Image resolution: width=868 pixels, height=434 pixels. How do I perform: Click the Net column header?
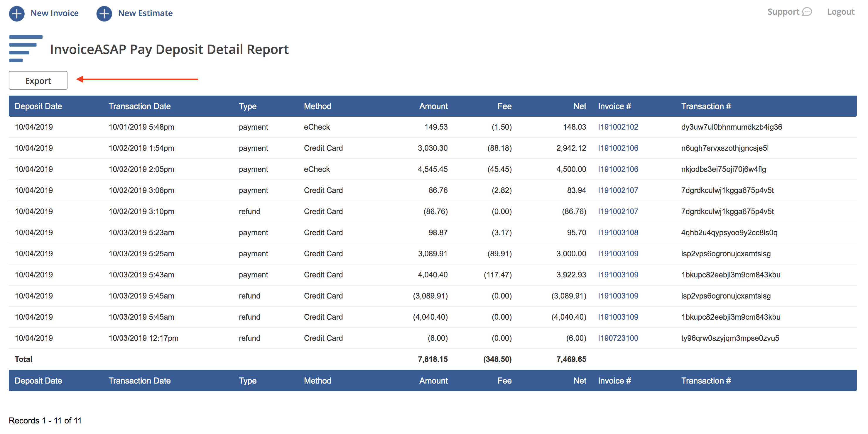coord(580,106)
